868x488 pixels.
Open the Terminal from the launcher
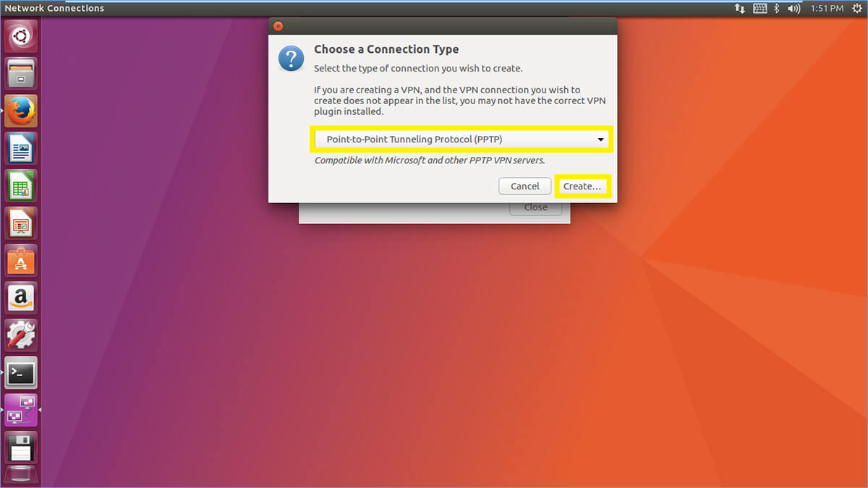click(x=21, y=373)
